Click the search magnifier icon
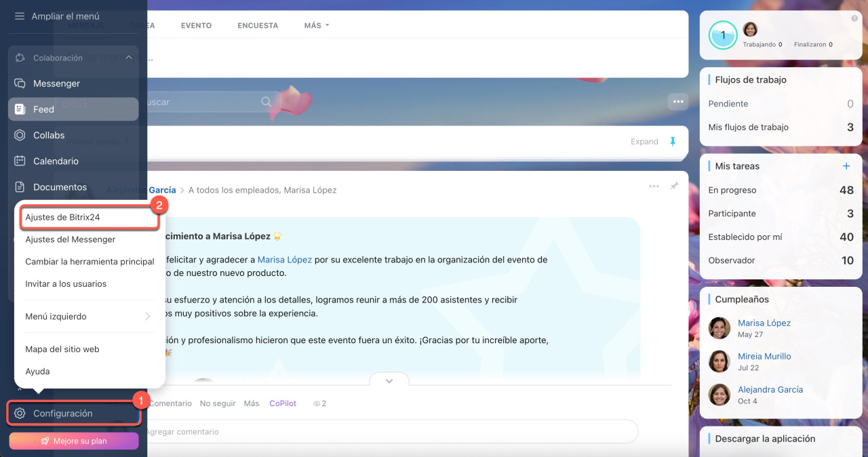Screen dimensions: 868x457 (x=266, y=102)
